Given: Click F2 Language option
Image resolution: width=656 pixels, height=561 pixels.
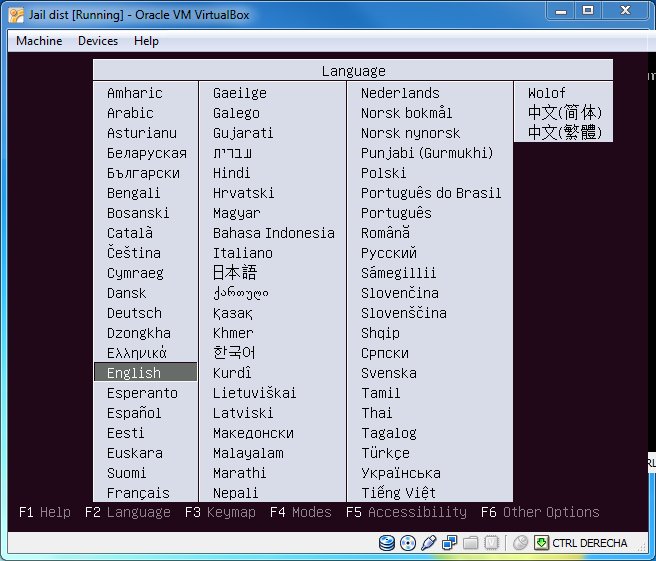Looking at the screenshot, I should pos(128,512).
